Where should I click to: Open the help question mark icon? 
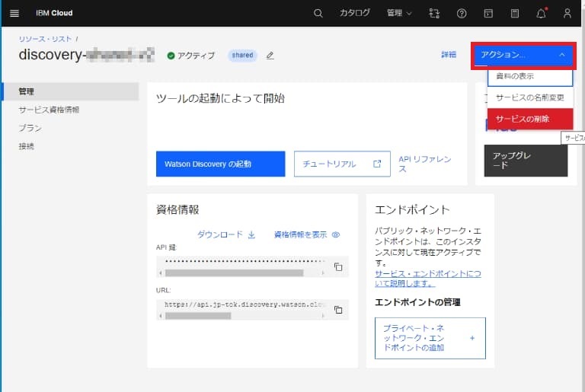pyautogui.click(x=462, y=13)
